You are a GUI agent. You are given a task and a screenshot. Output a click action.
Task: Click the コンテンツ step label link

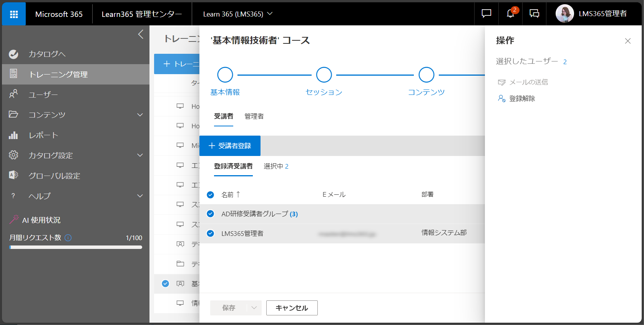point(427,92)
